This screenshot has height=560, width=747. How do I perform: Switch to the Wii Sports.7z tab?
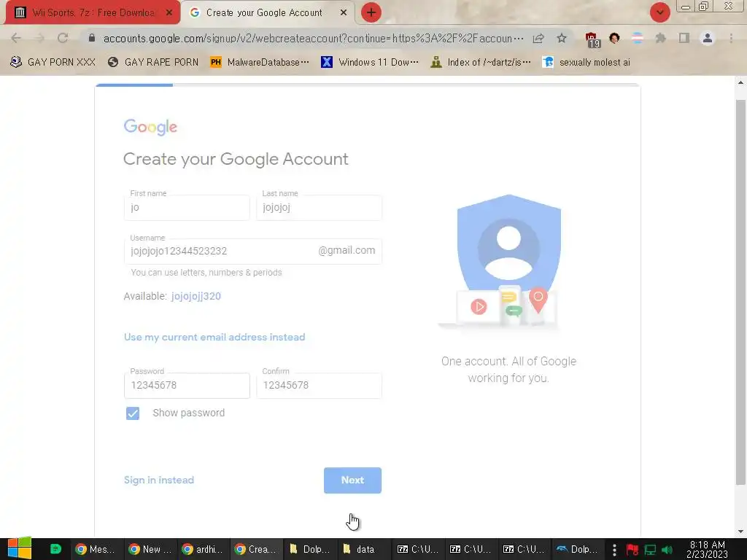click(x=93, y=12)
